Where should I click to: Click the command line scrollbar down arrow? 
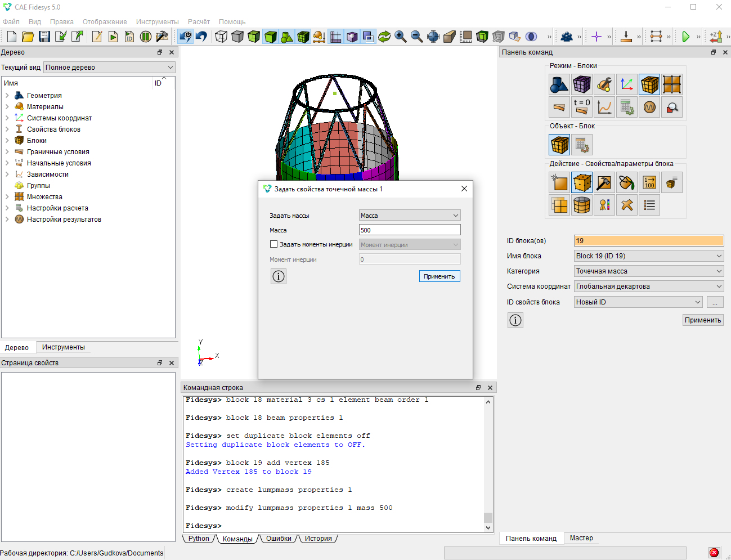click(488, 528)
